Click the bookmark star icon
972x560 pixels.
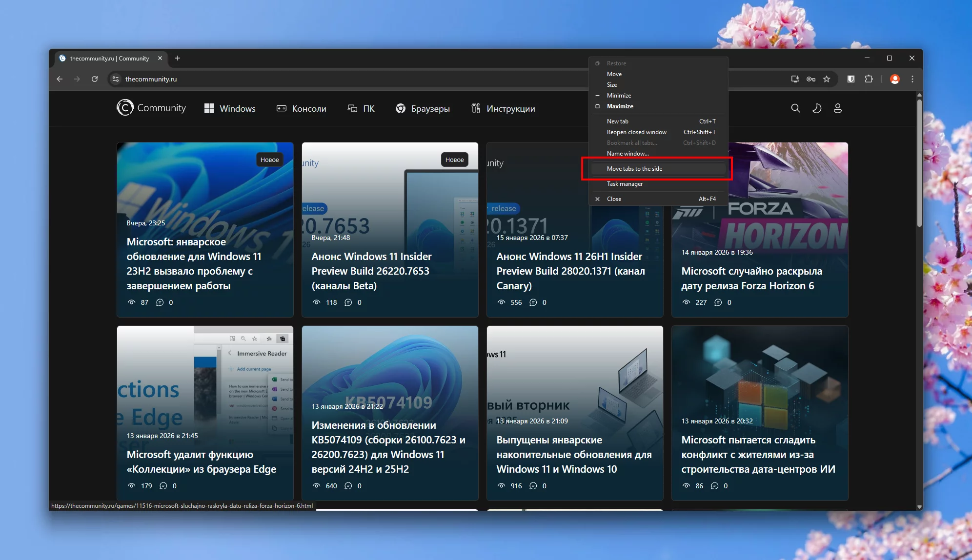(827, 79)
